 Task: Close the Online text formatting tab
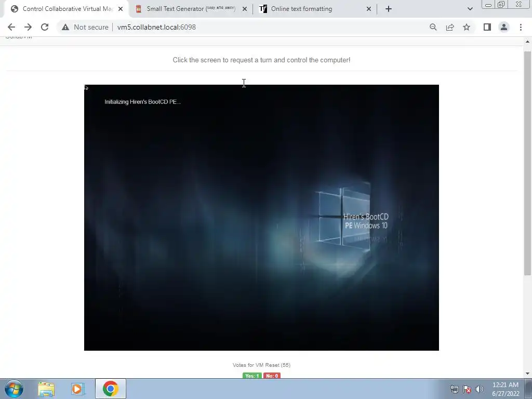click(x=369, y=9)
